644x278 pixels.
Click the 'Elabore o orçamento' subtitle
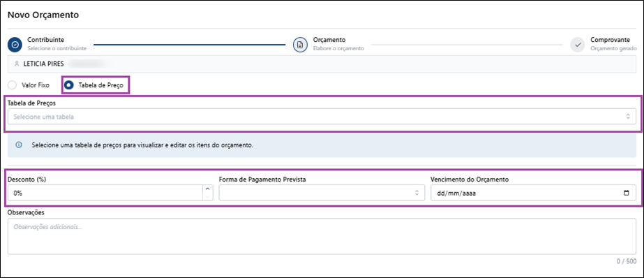click(x=338, y=48)
